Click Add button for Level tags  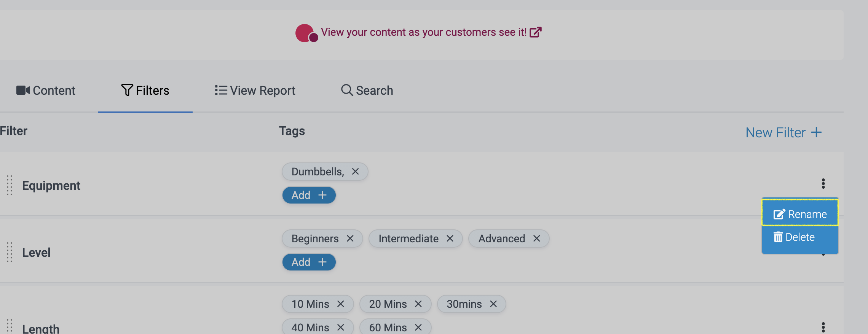[309, 262]
